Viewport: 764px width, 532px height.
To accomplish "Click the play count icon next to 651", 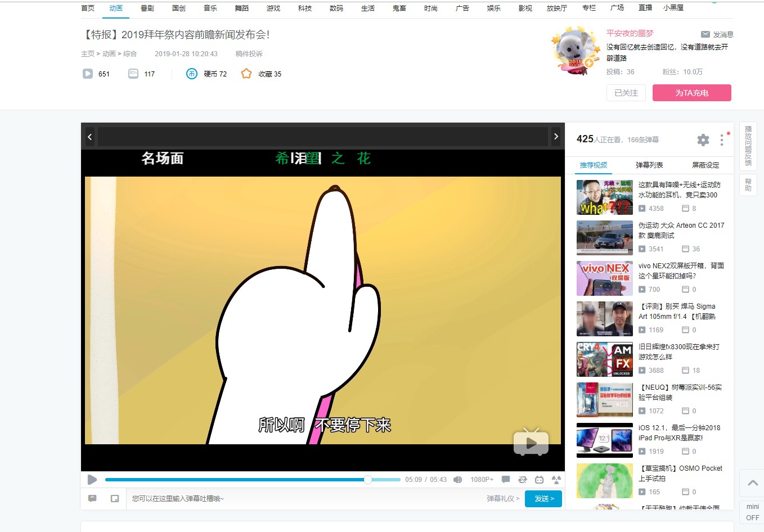I will coord(88,74).
